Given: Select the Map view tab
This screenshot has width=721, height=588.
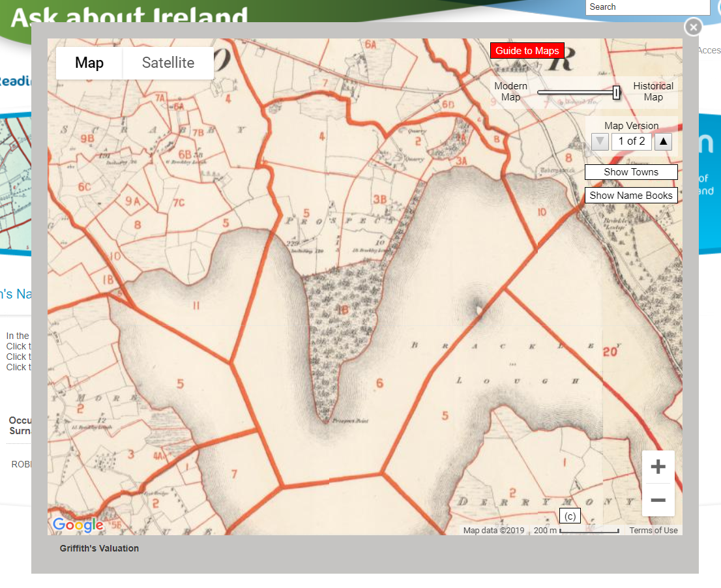Looking at the screenshot, I should click(89, 63).
